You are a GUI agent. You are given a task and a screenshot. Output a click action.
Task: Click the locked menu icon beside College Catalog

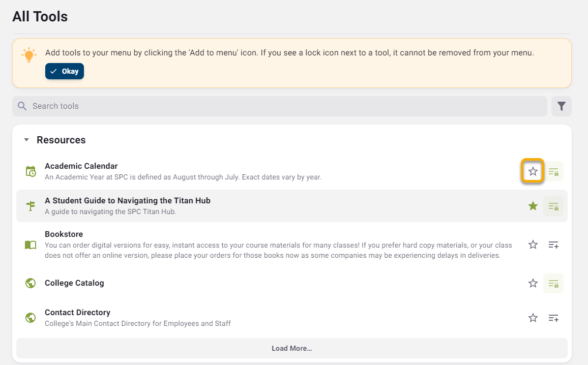coord(553,283)
